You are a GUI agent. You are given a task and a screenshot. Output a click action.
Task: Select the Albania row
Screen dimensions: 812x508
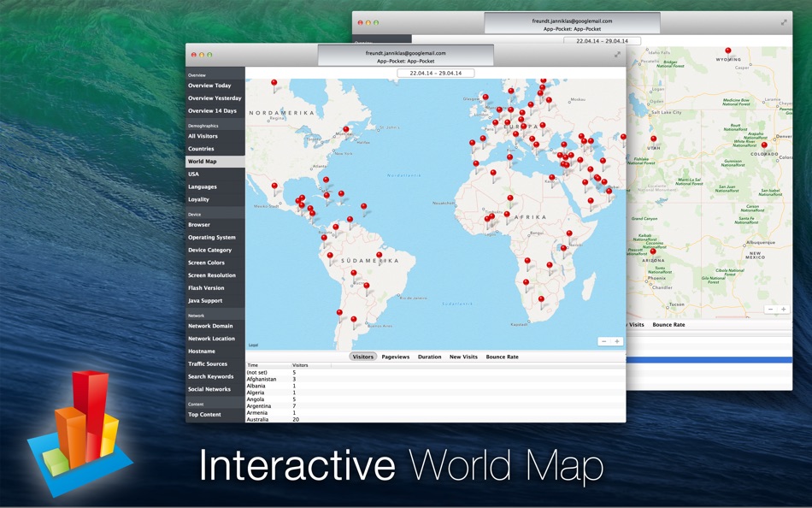coord(436,386)
